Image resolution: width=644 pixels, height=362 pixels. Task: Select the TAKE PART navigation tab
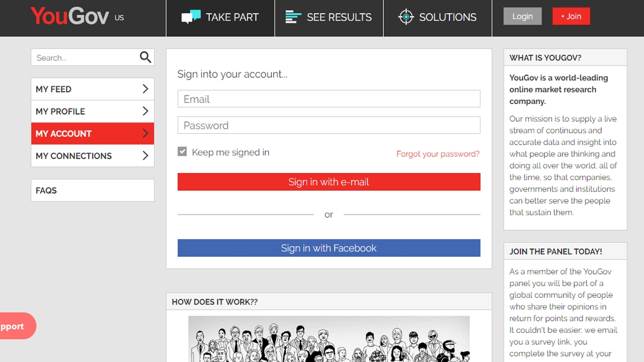[220, 18]
